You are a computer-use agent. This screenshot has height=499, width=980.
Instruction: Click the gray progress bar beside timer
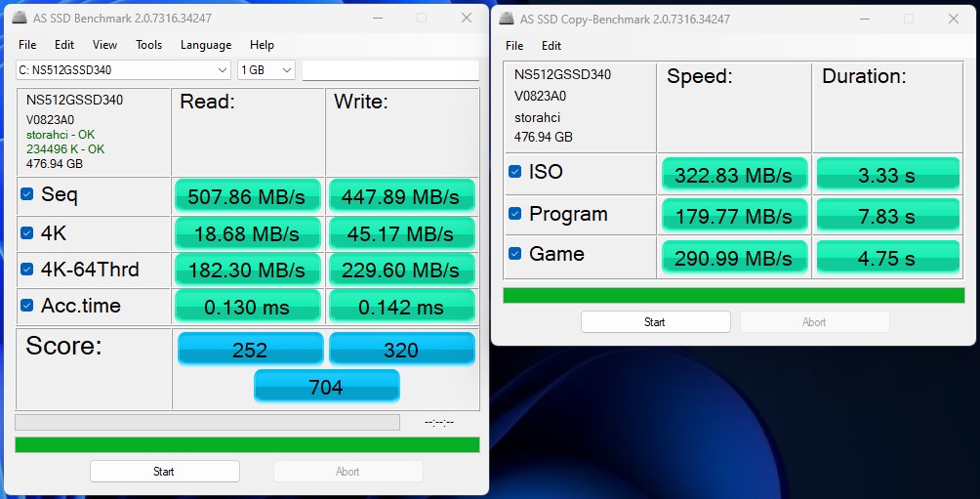point(207,422)
